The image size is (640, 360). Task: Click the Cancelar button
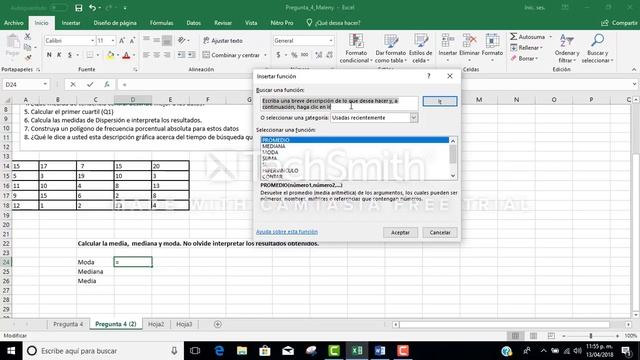pyautogui.click(x=440, y=232)
